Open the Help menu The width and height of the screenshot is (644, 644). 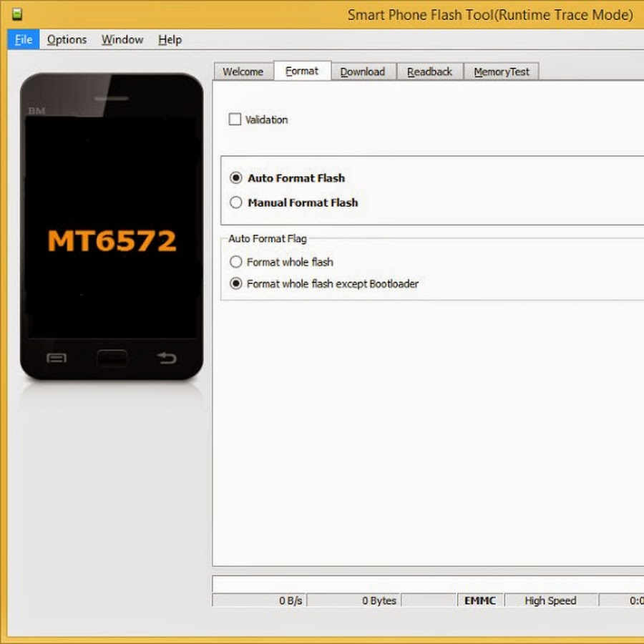170,40
